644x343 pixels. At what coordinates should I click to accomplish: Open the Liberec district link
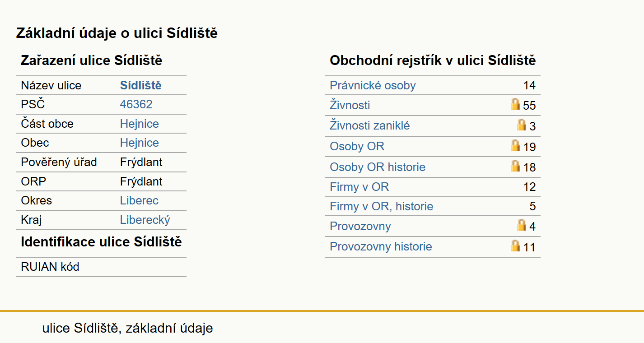click(x=139, y=200)
